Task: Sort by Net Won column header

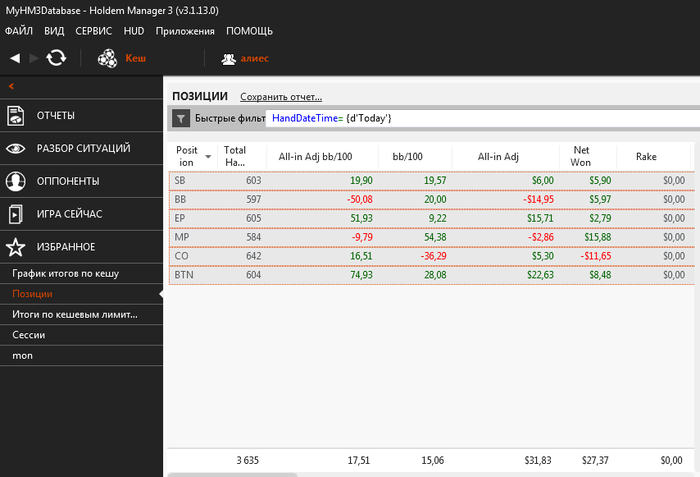Action: tap(588, 156)
